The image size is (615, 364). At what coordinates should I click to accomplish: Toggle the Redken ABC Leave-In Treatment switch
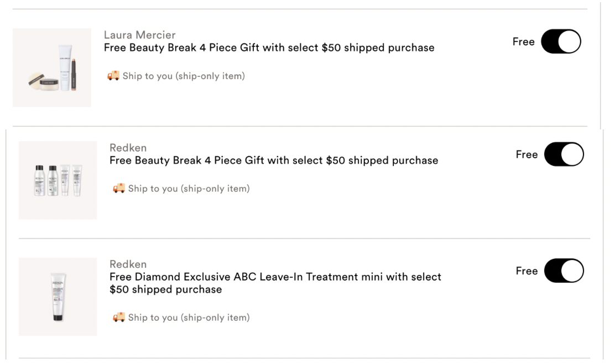point(564,271)
